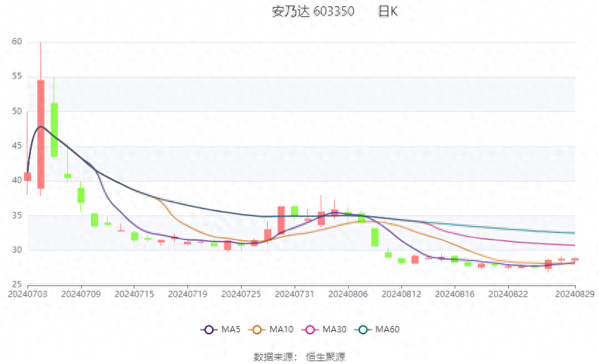Click the 日K label in title
The width and height of the screenshot is (599, 364).
388,11
